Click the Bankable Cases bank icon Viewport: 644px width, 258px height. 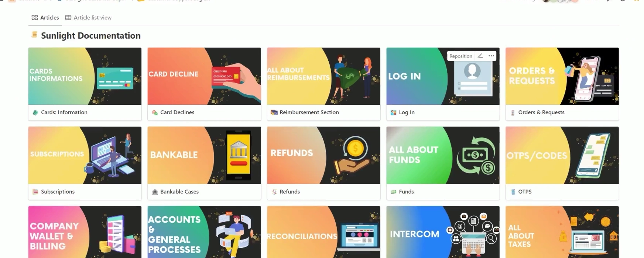pos(155,192)
